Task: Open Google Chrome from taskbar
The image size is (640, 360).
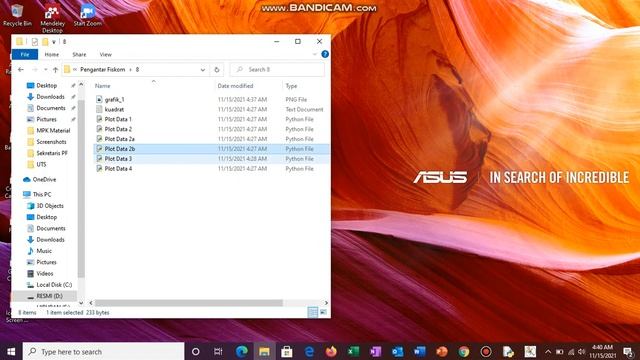Action: point(464,351)
